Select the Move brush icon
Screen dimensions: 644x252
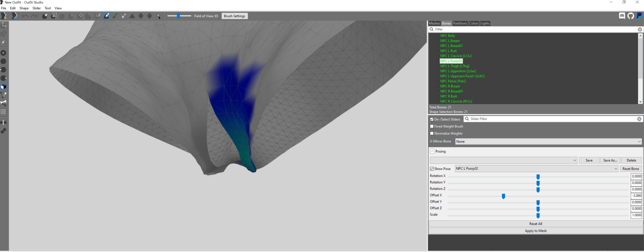80,16
